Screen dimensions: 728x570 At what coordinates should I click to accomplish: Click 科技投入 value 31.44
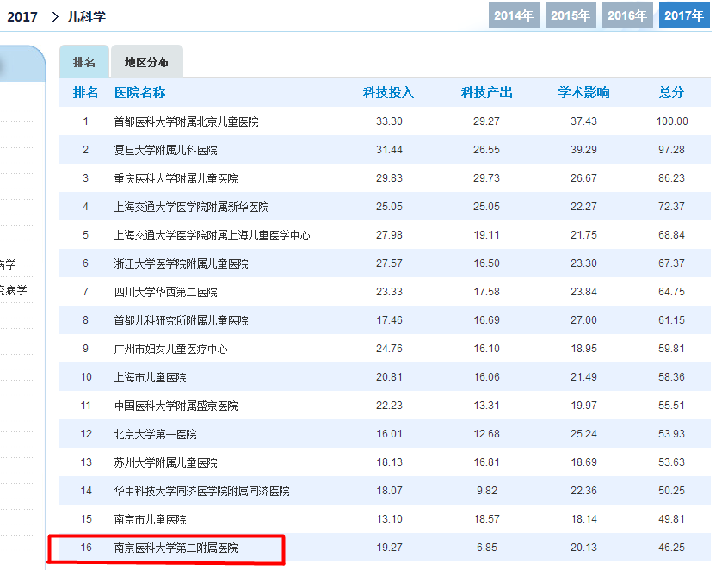tap(389, 150)
